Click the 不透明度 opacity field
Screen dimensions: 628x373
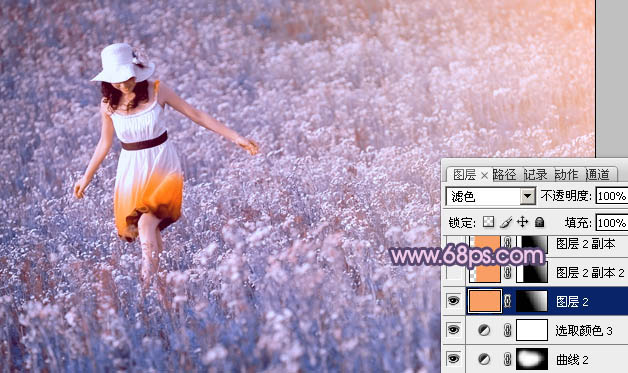coord(612,196)
